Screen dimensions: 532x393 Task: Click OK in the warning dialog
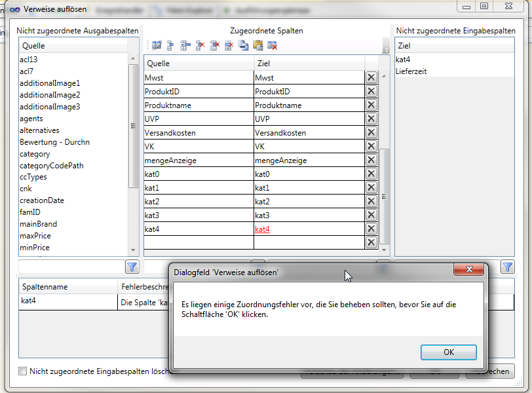click(448, 352)
